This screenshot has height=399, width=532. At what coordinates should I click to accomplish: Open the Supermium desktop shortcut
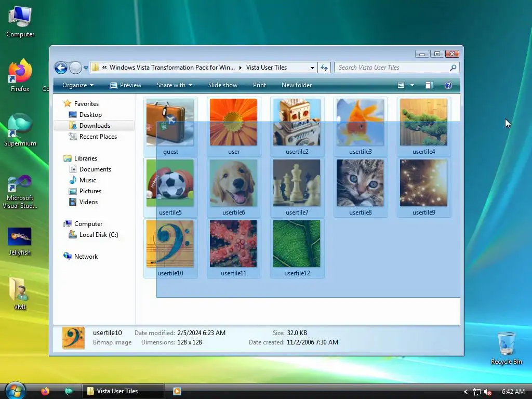click(20, 130)
